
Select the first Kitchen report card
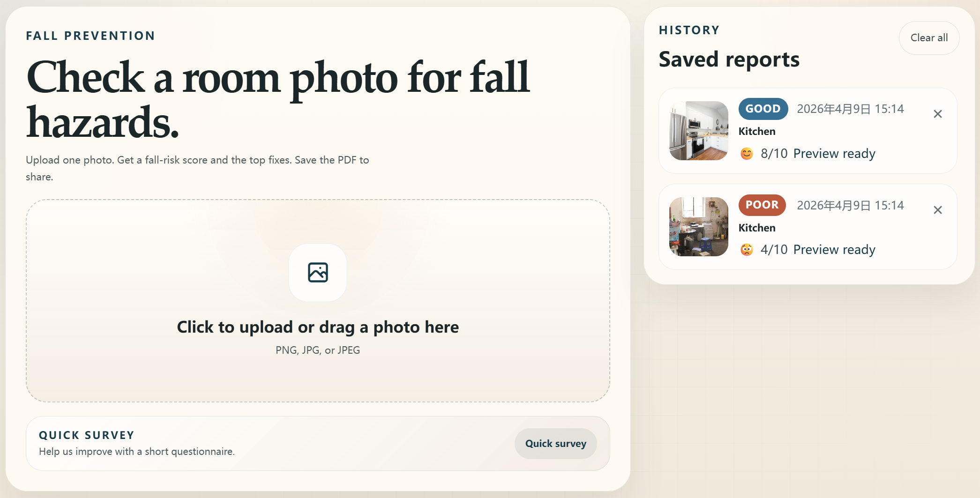pyautogui.click(x=807, y=131)
